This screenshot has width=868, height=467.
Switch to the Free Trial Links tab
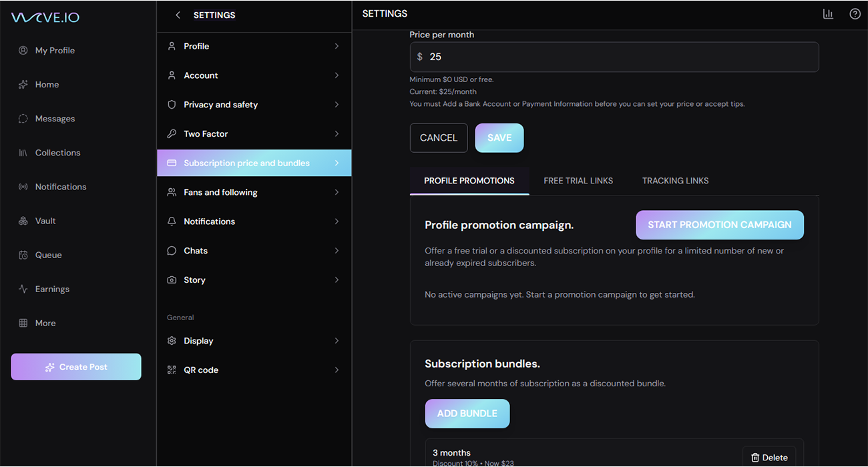[x=578, y=181]
